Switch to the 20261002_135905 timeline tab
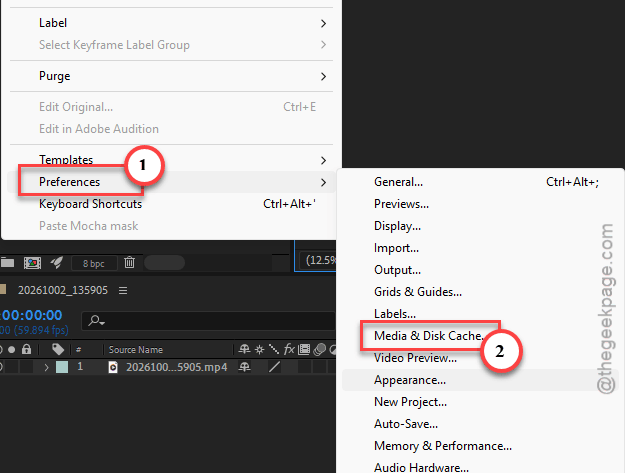 (x=63, y=290)
